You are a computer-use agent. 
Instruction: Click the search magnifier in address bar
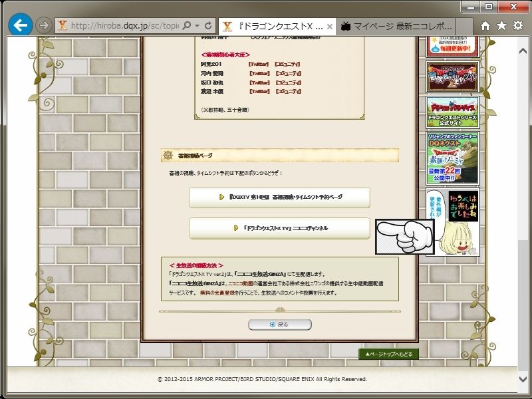(x=187, y=25)
